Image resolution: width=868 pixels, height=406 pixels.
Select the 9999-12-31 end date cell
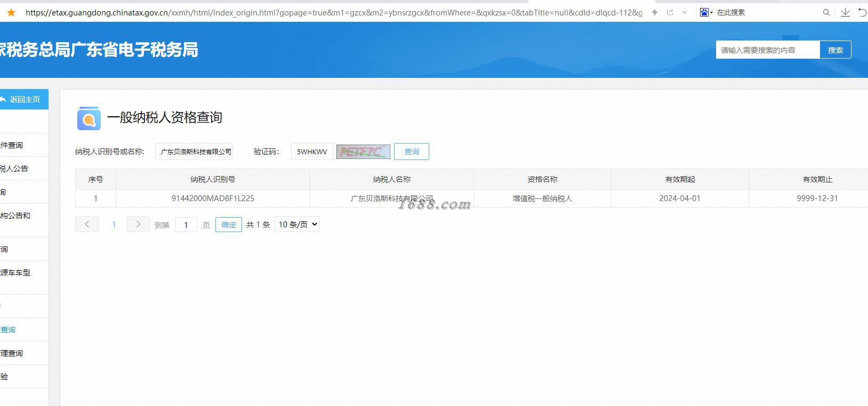tap(817, 198)
